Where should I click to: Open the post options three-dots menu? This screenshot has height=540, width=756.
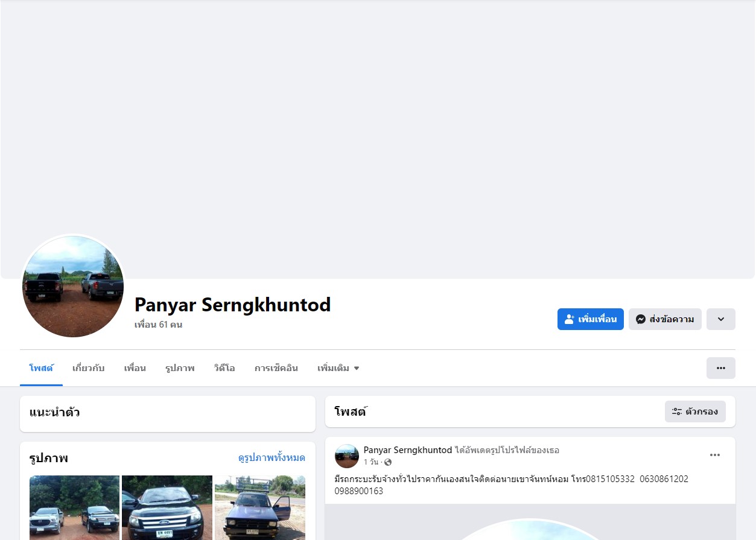(715, 455)
